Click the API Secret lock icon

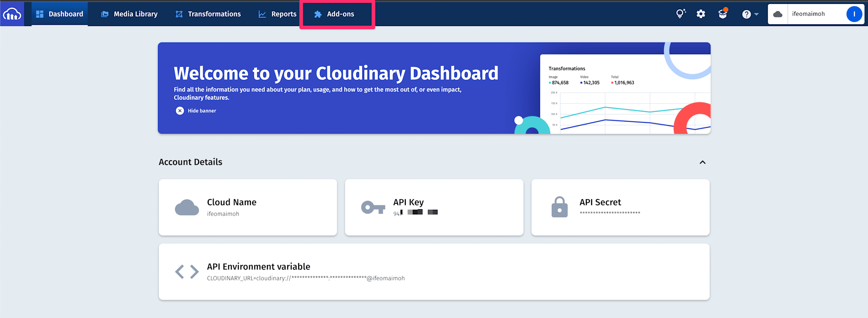[x=559, y=207]
